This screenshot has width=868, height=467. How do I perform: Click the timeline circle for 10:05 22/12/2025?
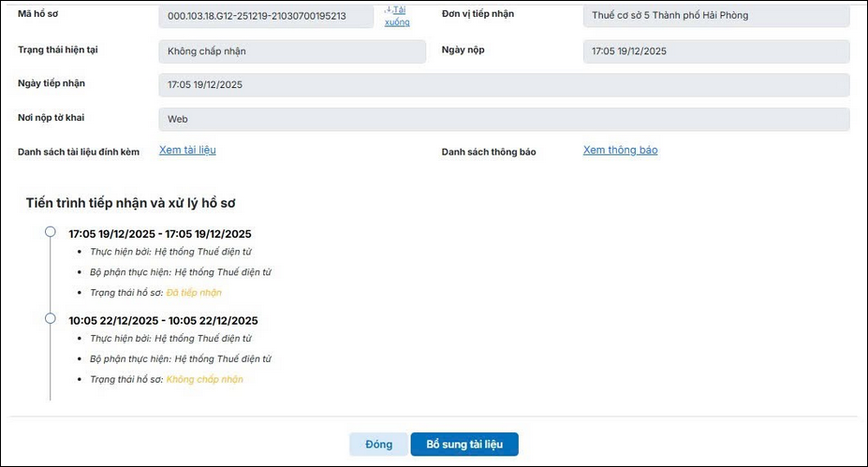click(x=51, y=319)
